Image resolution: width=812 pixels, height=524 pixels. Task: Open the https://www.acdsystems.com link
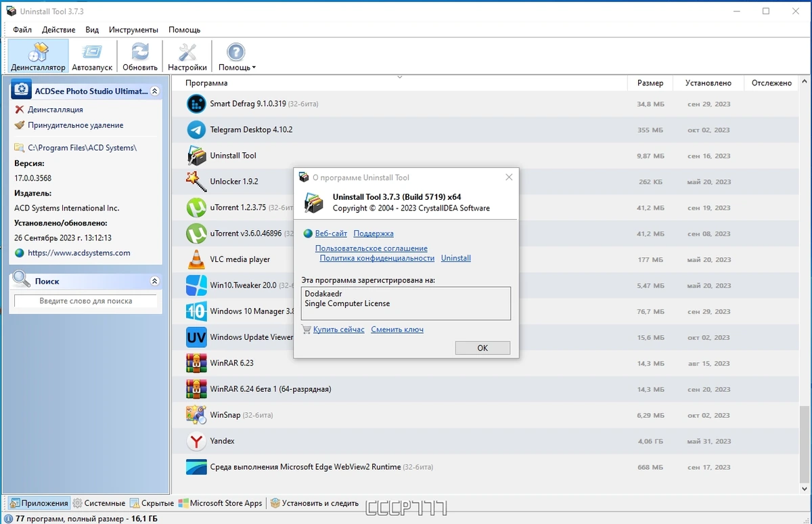click(x=79, y=253)
